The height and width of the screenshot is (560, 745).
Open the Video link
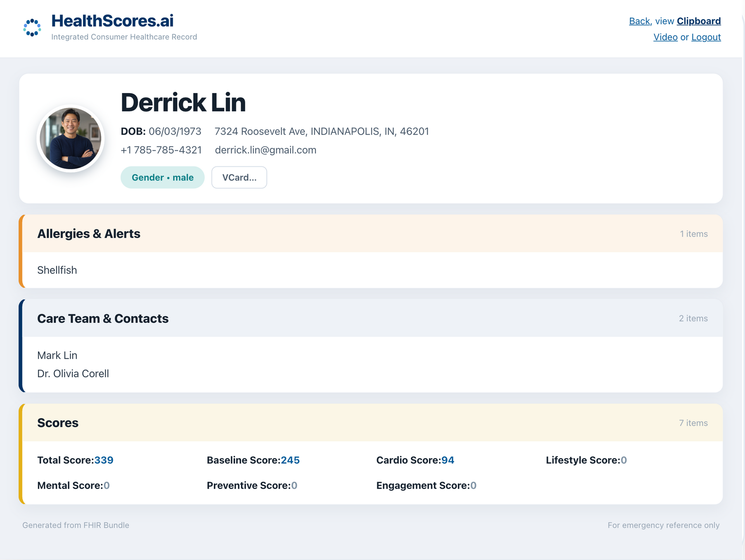[665, 37]
